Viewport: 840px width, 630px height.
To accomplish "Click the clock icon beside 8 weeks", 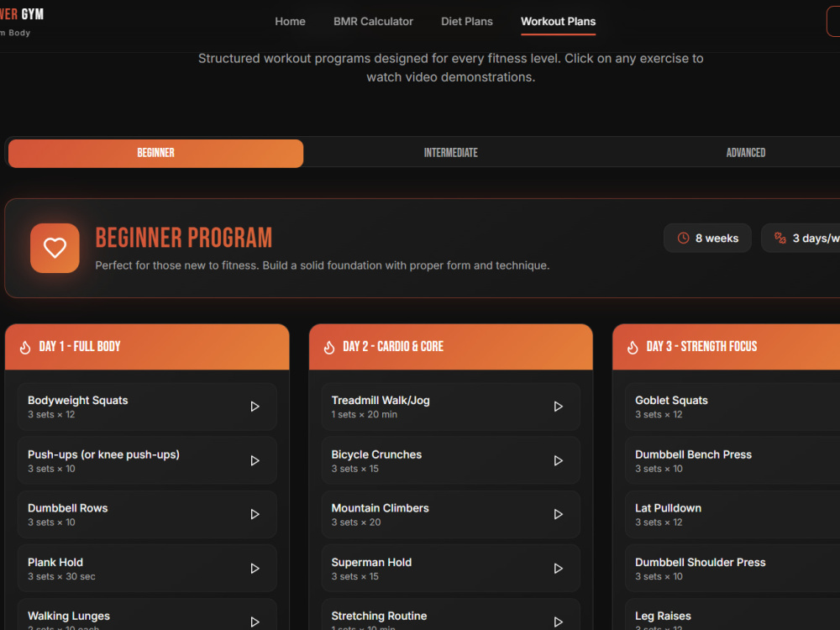I will coord(683,238).
